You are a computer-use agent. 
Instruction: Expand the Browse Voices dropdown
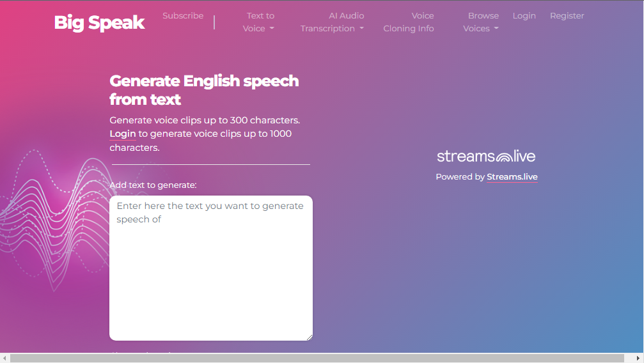pyautogui.click(x=480, y=22)
